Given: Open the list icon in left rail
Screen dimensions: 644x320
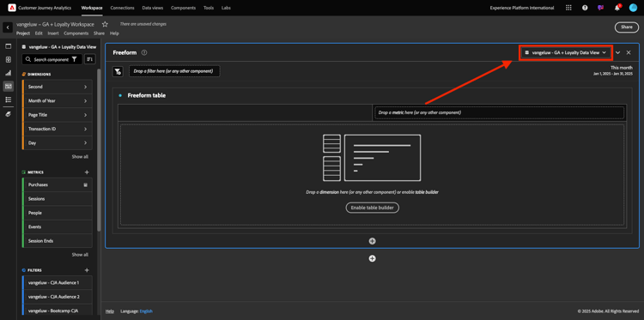Looking at the screenshot, I should coord(9,100).
